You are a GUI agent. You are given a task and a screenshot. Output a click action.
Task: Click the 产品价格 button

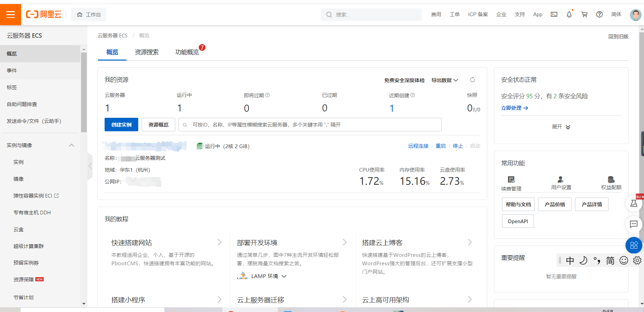[x=555, y=204]
